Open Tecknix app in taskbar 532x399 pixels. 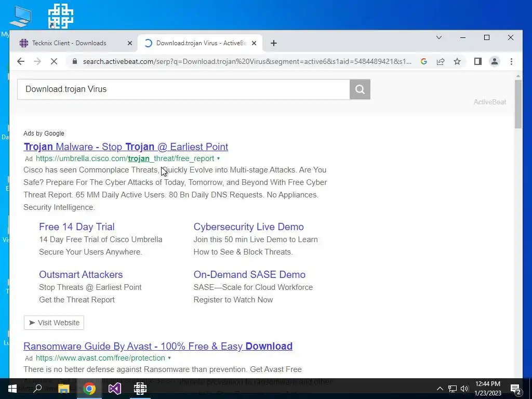point(140,388)
